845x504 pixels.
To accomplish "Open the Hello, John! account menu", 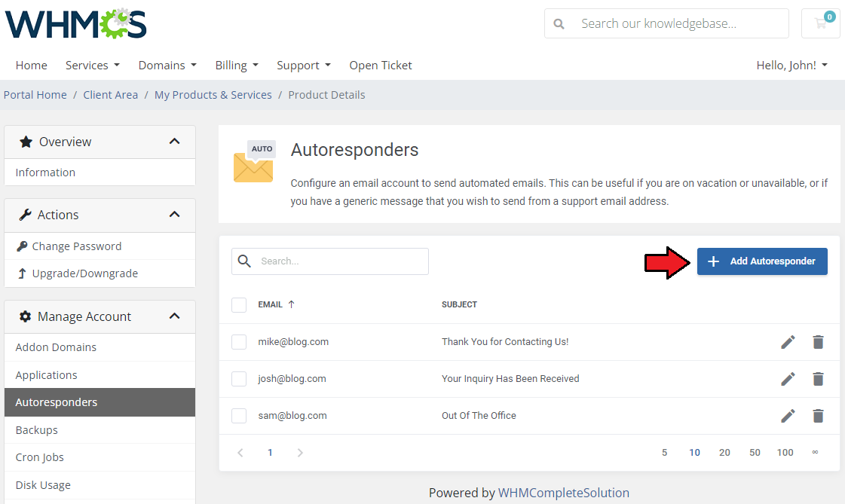I will (x=792, y=65).
